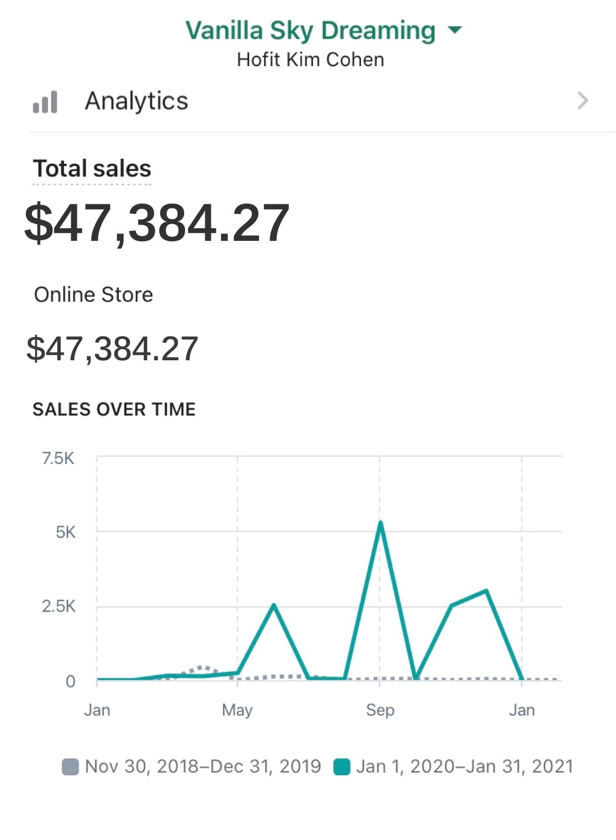Click the 5K gridline label
The height and width of the screenshot is (840, 616).
click(66, 532)
